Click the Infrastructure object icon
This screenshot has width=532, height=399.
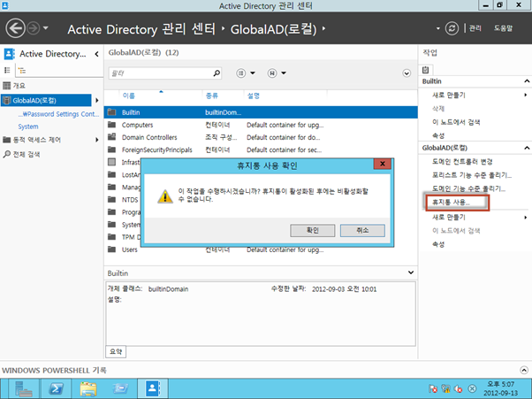pos(111,162)
